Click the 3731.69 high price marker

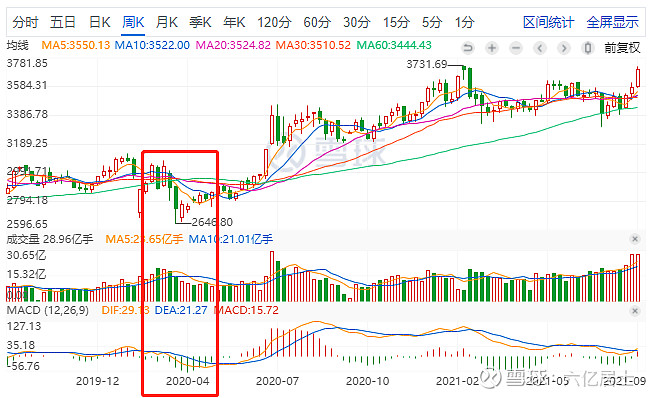[426, 65]
